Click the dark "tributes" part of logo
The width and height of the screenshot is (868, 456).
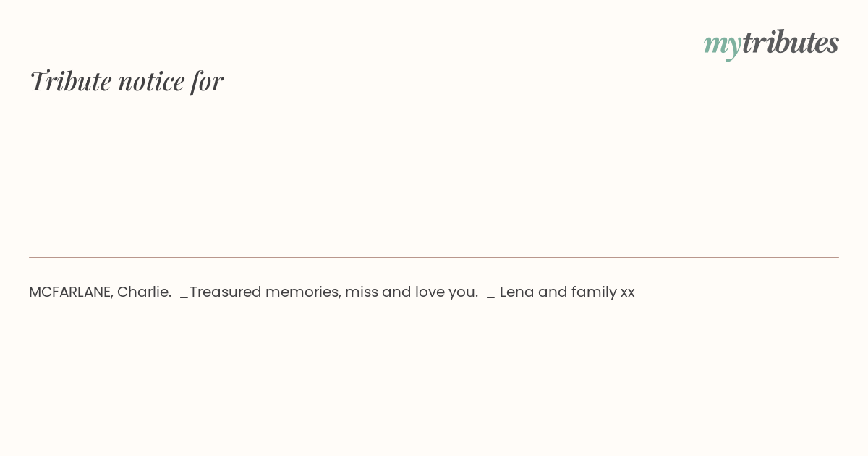coord(791,42)
